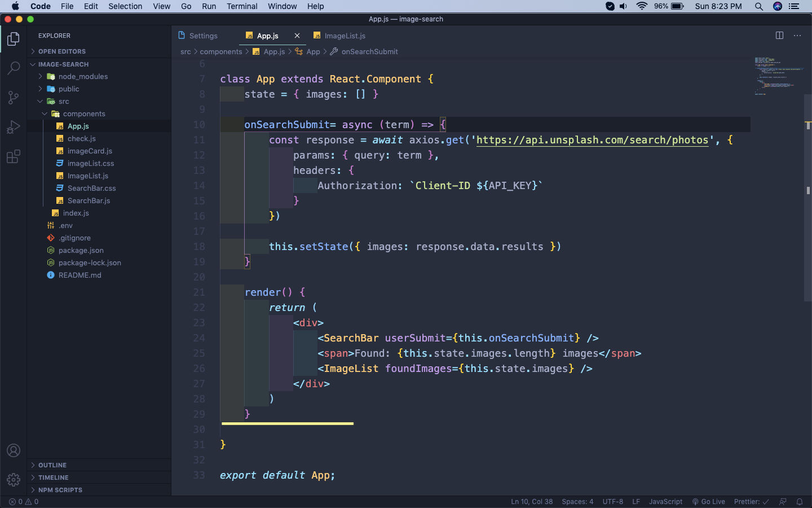
Task: Open the Selection menu
Action: pos(125,6)
